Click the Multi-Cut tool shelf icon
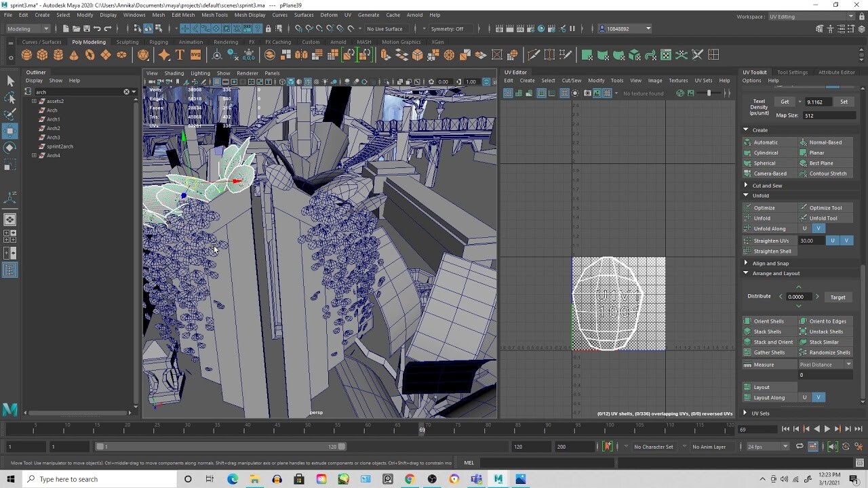The width and height of the screenshot is (868, 488). pos(534,55)
